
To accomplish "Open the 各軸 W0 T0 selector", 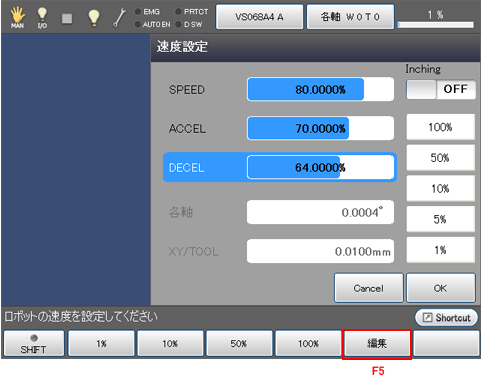I will 350,17.
